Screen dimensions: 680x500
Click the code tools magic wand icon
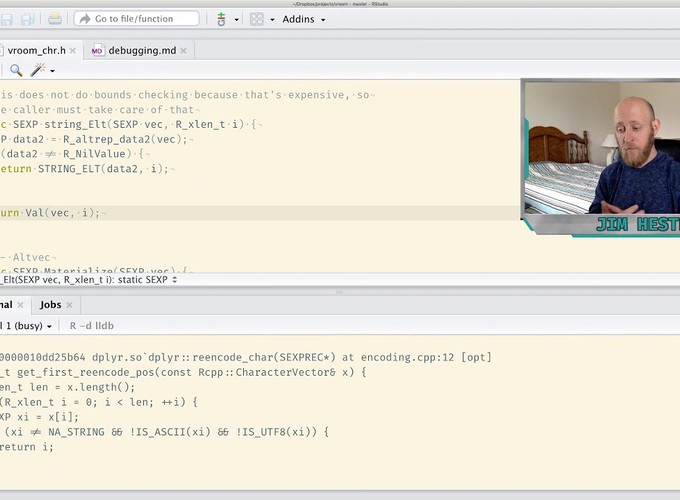(x=38, y=70)
